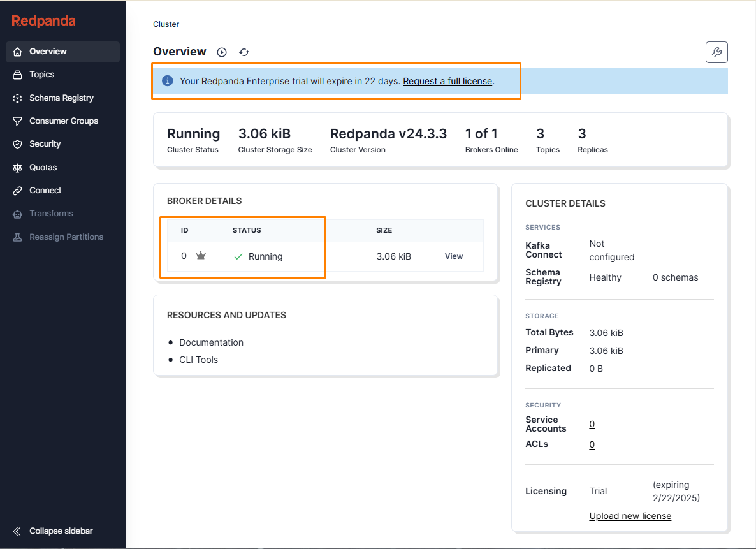Click the Running status in broker row
The image size is (756, 549).
(x=265, y=257)
